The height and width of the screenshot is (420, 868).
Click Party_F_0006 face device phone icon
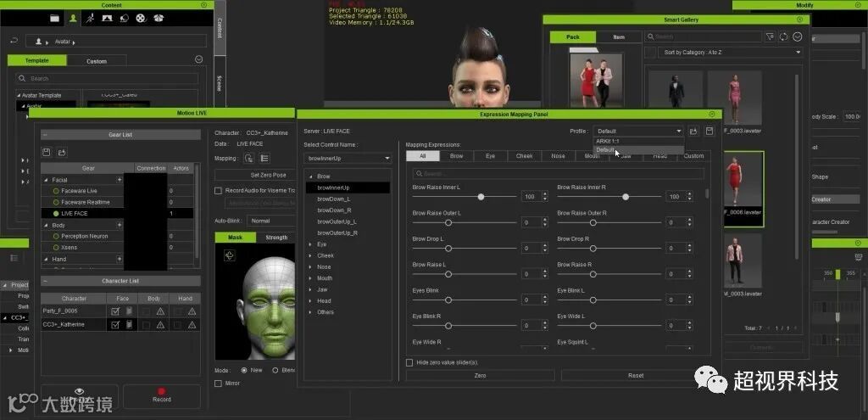tap(129, 311)
